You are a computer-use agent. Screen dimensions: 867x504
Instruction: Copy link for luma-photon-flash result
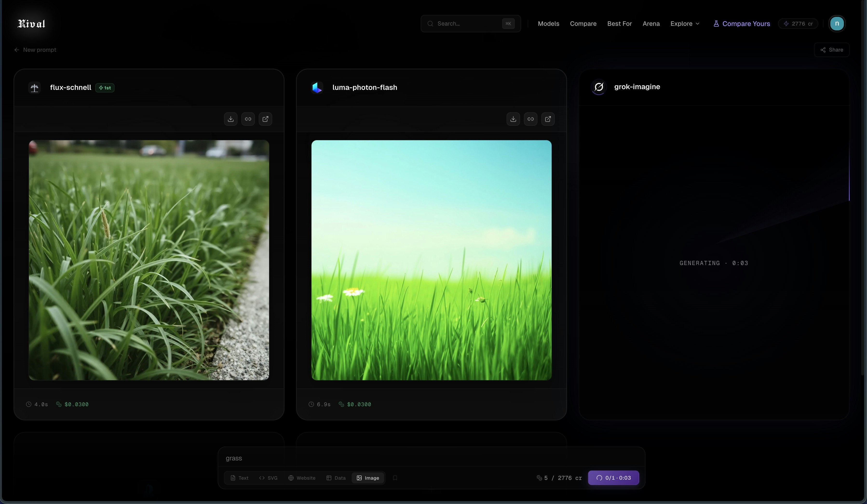point(530,119)
